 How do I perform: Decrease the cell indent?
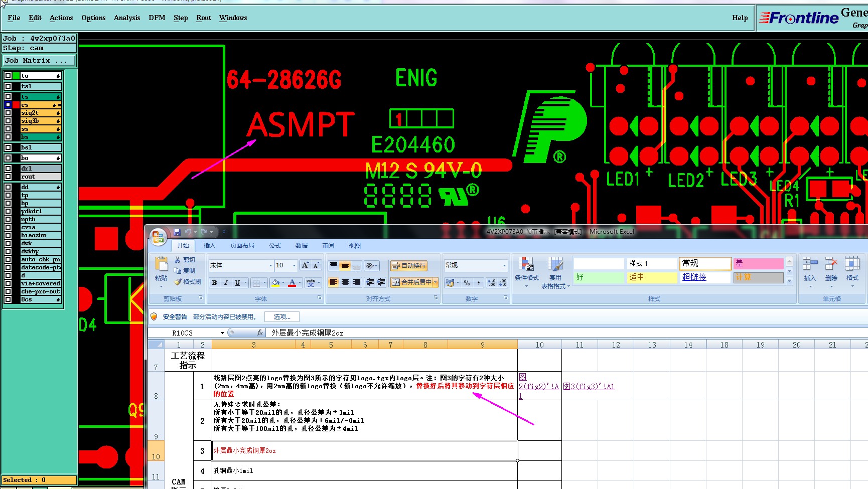click(370, 282)
